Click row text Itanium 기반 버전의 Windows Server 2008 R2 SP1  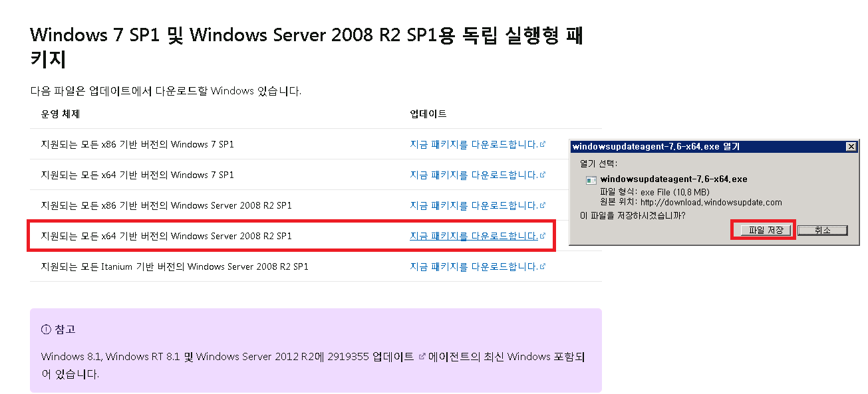click(175, 266)
